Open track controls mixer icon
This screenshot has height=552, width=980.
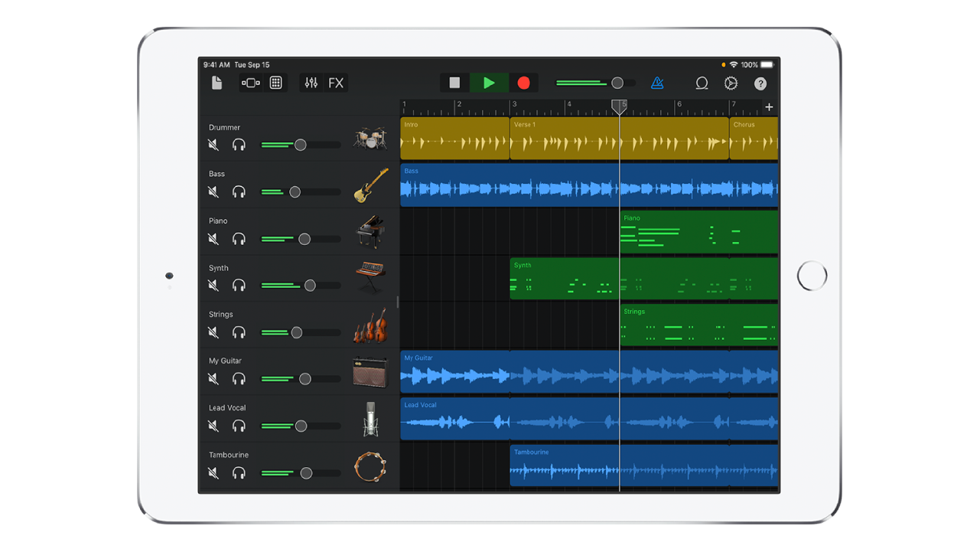311,83
